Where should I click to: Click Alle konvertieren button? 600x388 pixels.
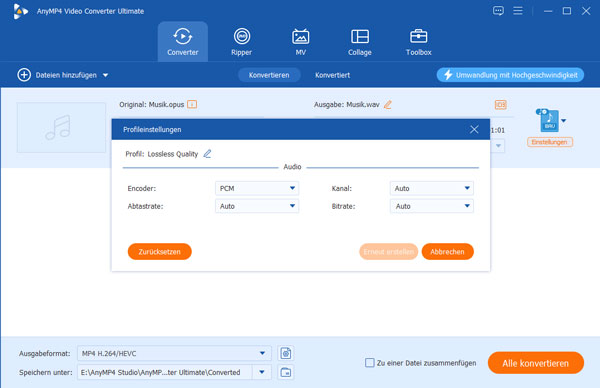[536, 363]
